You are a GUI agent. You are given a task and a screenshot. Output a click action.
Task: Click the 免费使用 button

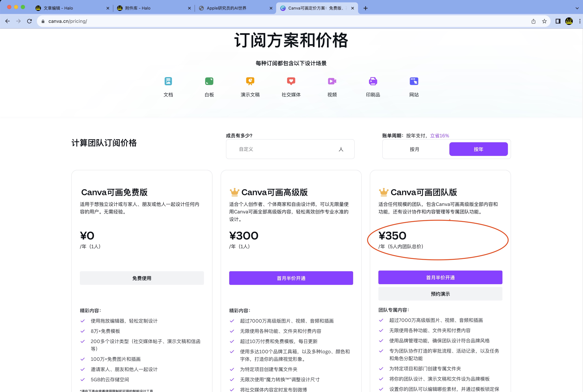pyautogui.click(x=142, y=278)
